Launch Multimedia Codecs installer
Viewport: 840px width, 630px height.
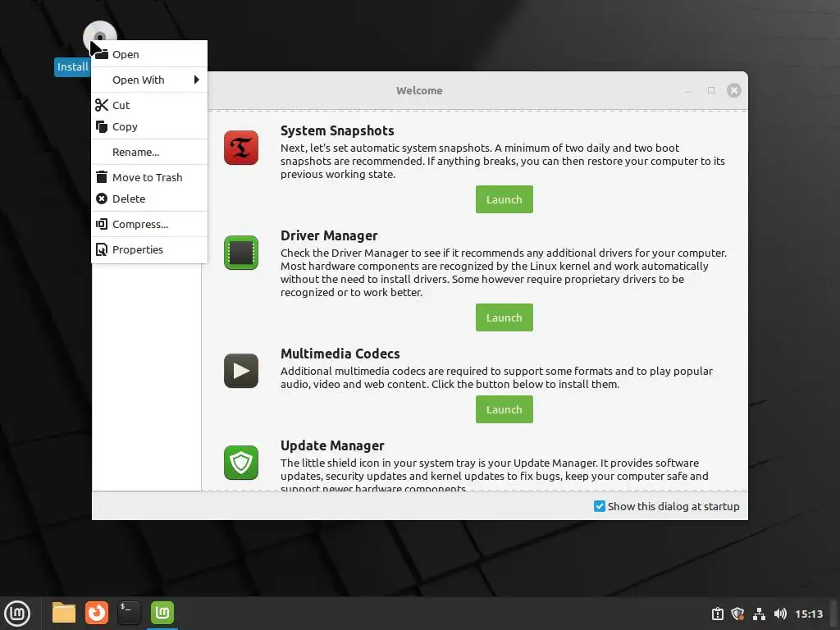(504, 409)
